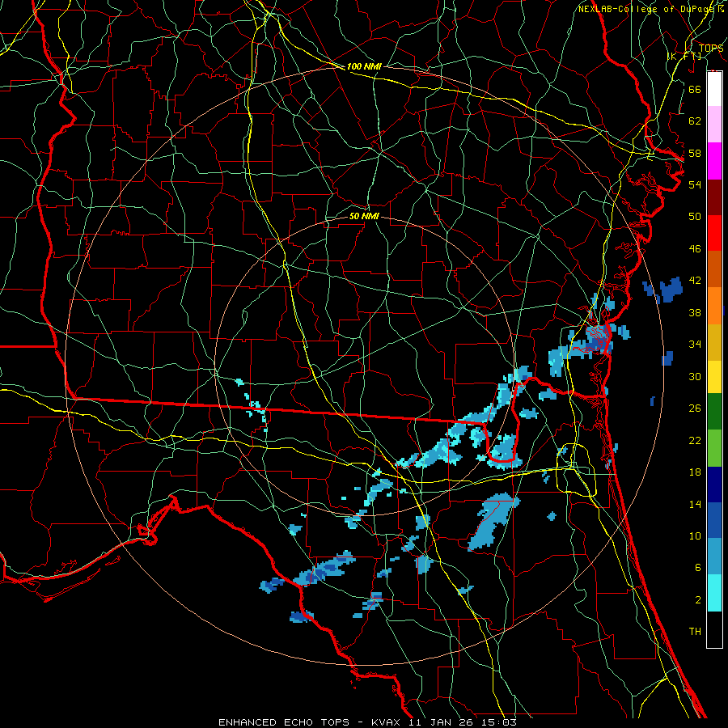
Task: Click the Enhanced Echo Tops KVAX caption
Action: (367, 722)
